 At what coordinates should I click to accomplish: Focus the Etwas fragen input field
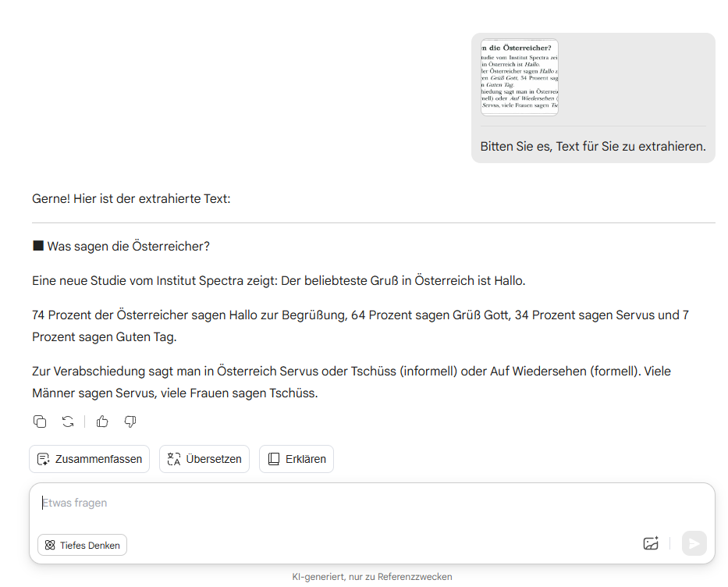(x=371, y=503)
